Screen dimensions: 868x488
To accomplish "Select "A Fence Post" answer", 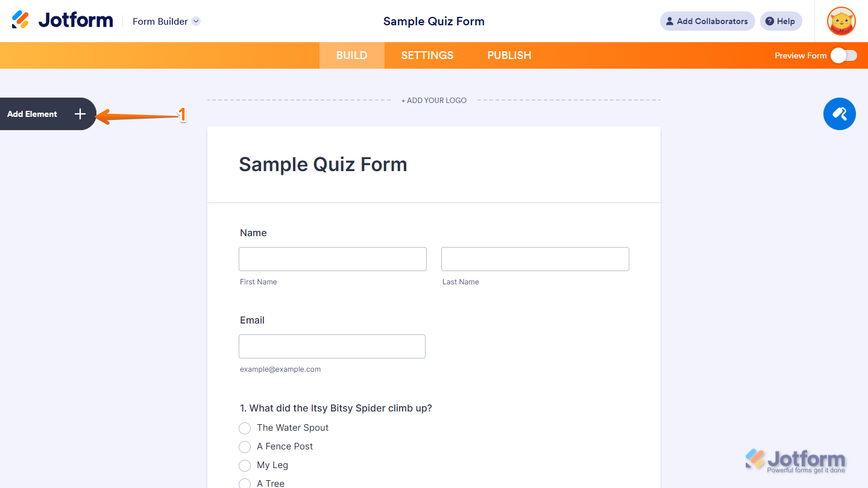I will coord(245,446).
